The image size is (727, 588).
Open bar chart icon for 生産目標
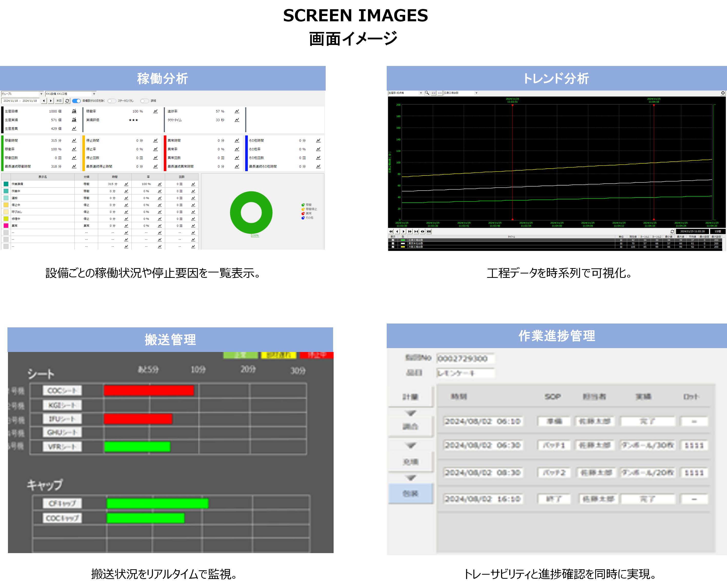pos(74,111)
